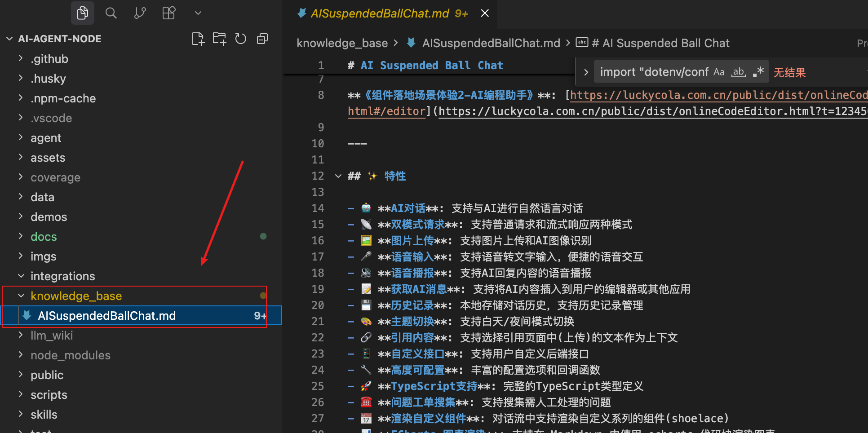Click the 主题切换 bullet line

click(461, 322)
